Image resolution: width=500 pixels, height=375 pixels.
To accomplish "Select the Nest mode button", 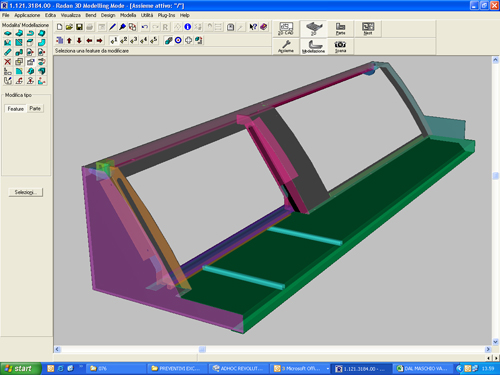I will [x=368, y=29].
